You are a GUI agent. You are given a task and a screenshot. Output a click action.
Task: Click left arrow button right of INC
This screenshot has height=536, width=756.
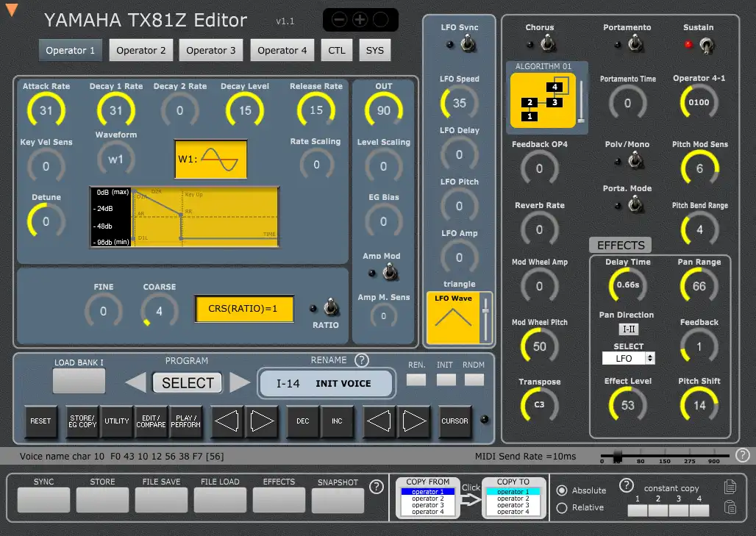tap(379, 421)
